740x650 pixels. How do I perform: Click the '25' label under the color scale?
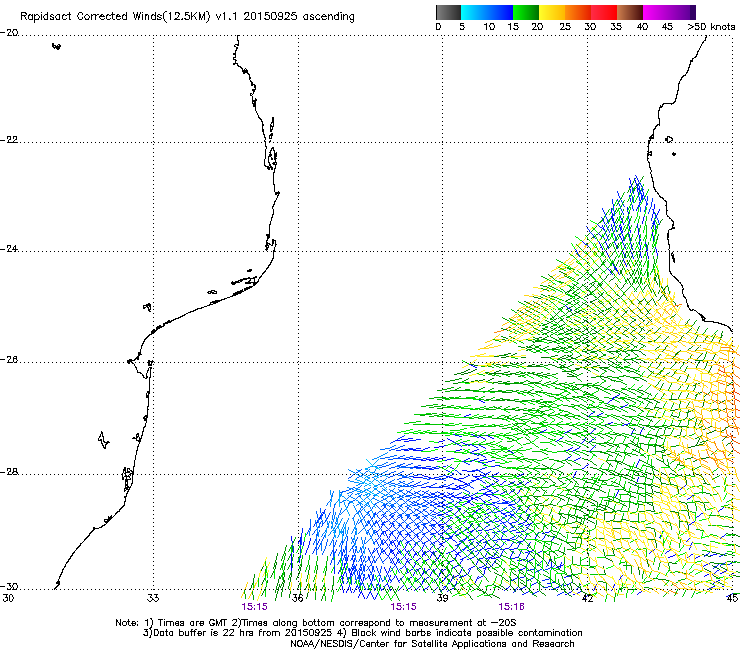565,27
